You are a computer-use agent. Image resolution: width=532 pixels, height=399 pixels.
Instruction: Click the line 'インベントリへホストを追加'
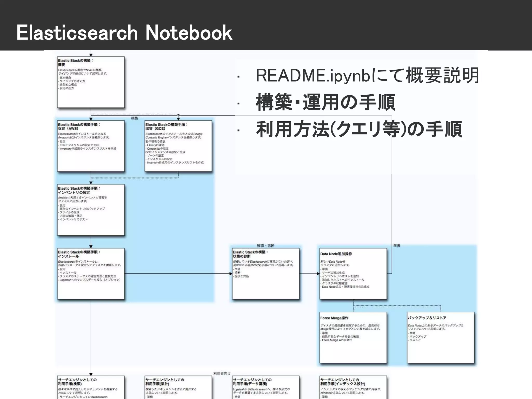point(340,276)
